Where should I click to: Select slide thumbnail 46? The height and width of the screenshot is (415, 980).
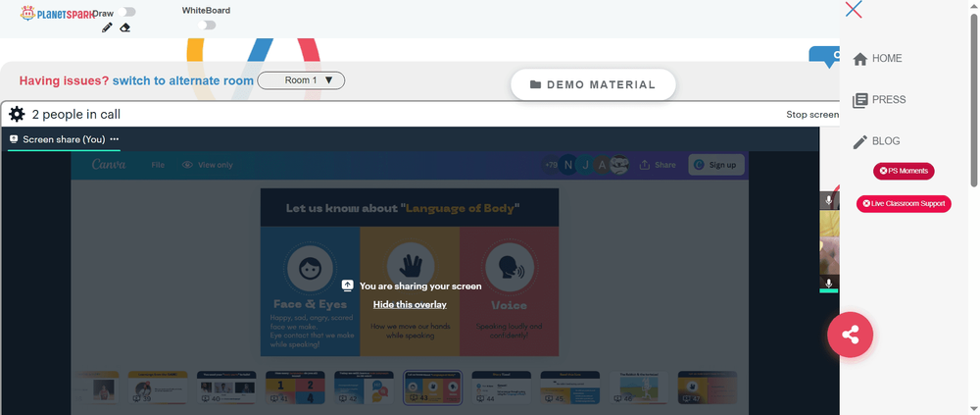tap(639, 388)
